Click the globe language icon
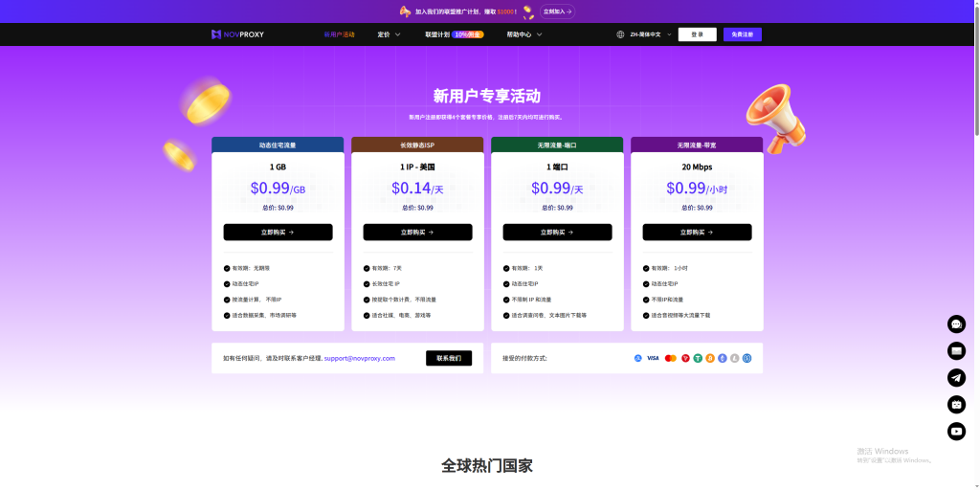980x490 pixels. coord(620,34)
